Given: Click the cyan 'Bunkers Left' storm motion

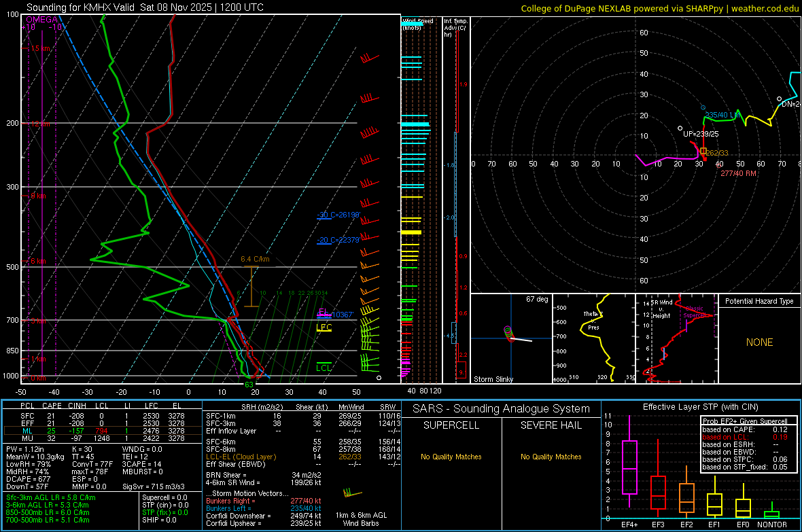Looking at the screenshot, I should (x=264, y=508).
